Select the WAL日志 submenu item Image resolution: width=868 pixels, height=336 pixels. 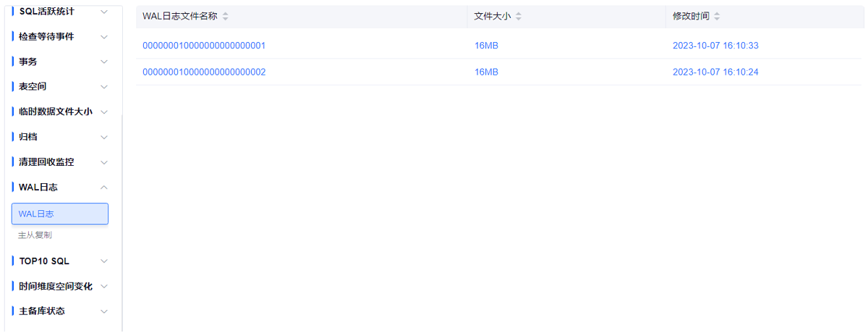60,214
